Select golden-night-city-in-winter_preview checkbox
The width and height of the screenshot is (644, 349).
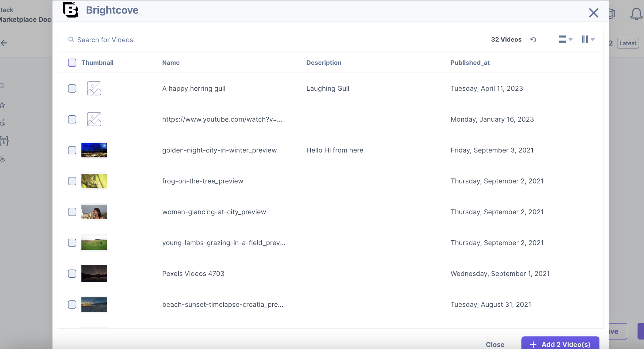pos(72,150)
